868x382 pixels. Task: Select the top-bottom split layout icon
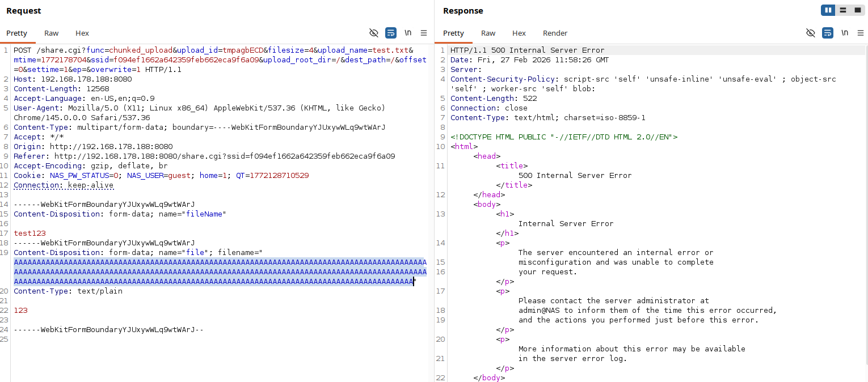coord(843,10)
